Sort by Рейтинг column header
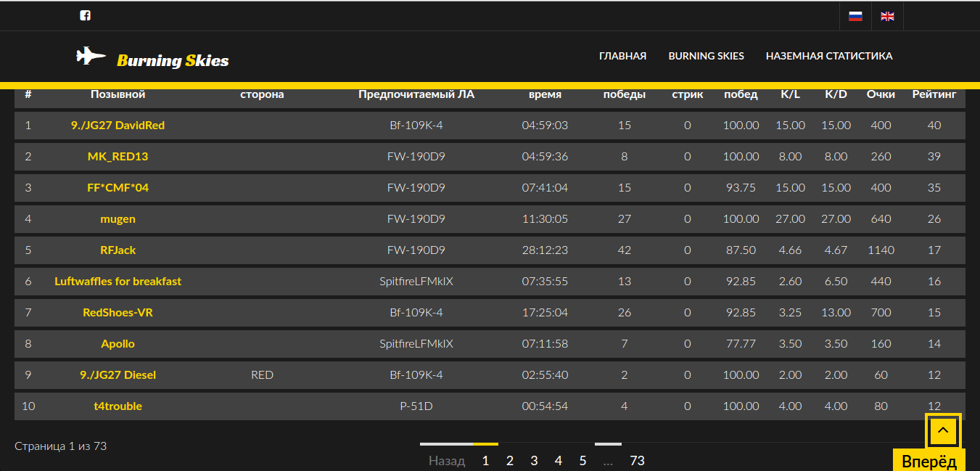The image size is (980, 471). pos(934,94)
